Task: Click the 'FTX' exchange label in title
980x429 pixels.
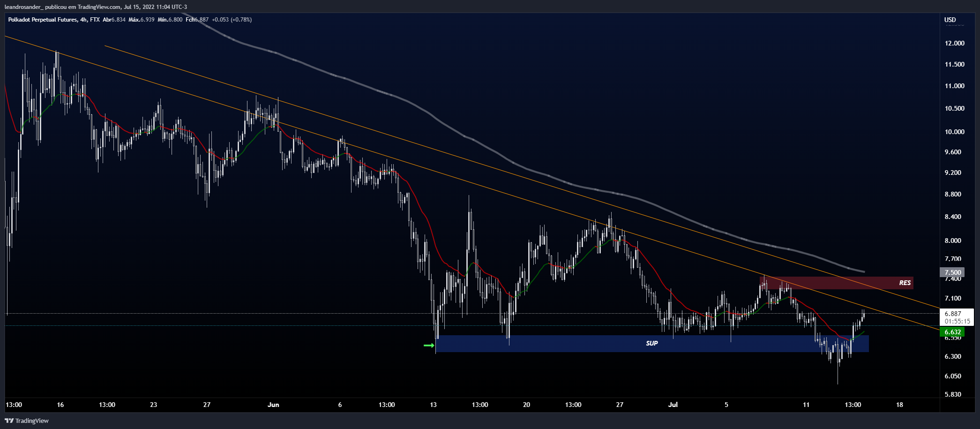Action: [95, 20]
